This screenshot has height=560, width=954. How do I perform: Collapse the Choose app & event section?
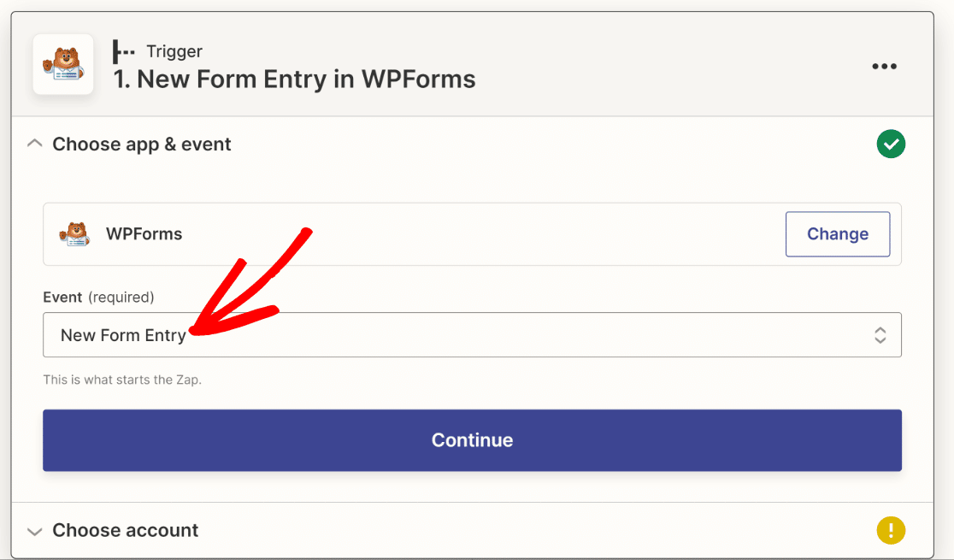[x=35, y=144]
